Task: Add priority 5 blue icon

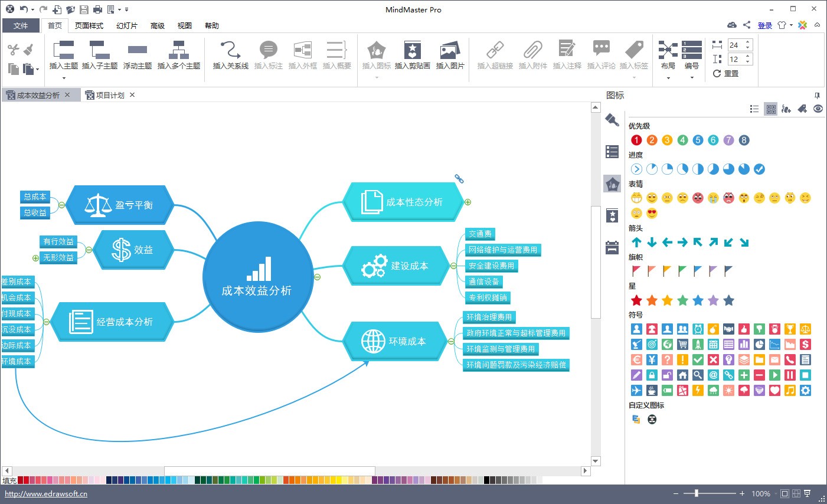Action: click(x=698, y=140)
